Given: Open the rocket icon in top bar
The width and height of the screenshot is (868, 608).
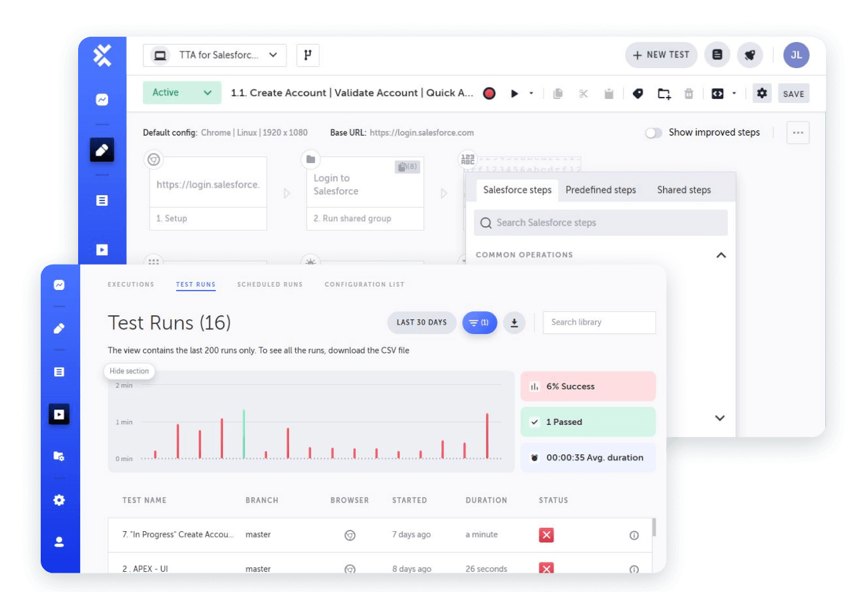Looking at the screenshot, I should [750, 55].
